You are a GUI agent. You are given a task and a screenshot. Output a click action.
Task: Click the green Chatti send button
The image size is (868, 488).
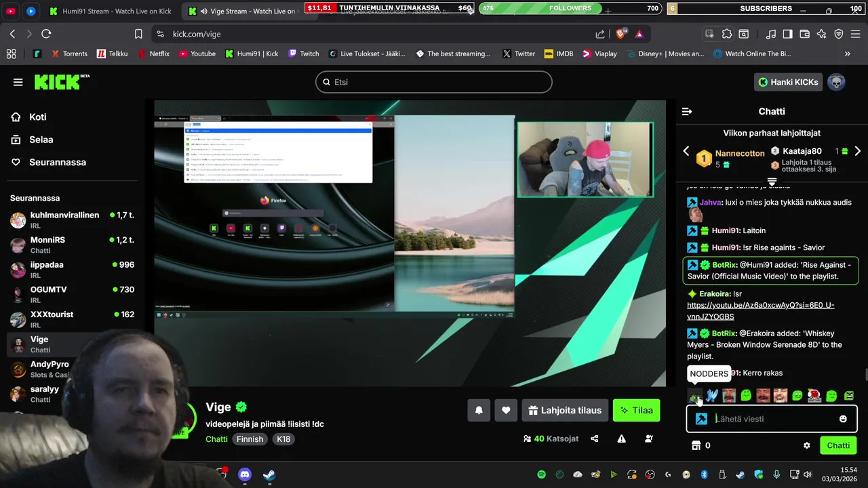pyautogui.click(x=838, y=445)
